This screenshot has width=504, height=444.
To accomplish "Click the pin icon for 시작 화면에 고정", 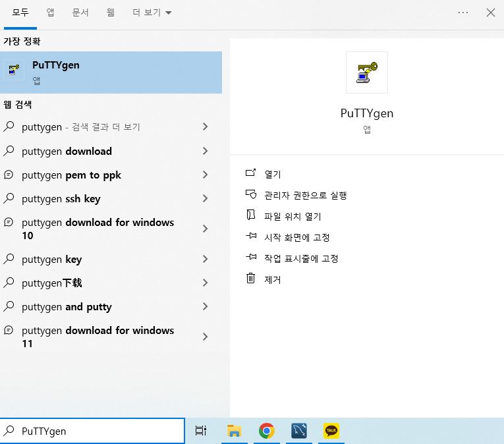I will pyautogui.click(x=251, y=236).
